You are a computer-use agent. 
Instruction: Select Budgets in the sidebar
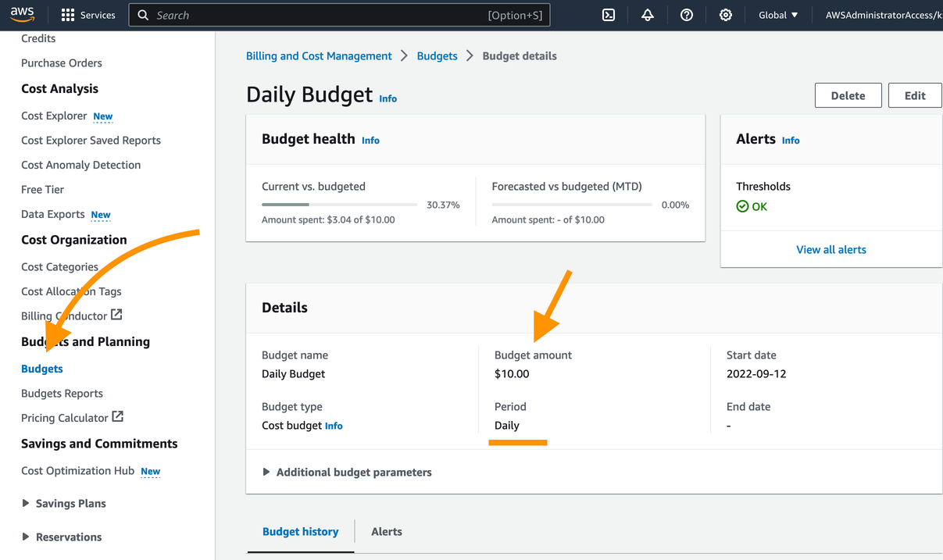click(42, 369)
